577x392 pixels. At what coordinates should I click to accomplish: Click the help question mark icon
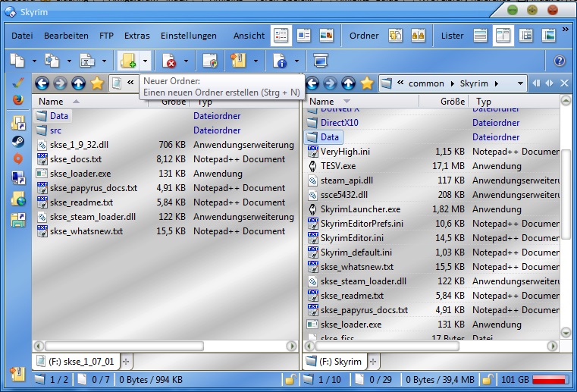(560, 61)
